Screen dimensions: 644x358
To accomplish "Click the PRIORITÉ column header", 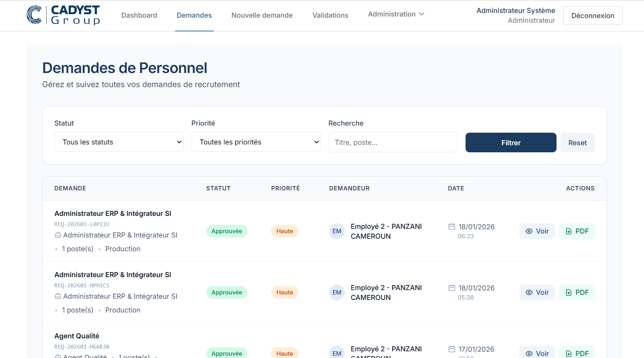I will point(286,188).
